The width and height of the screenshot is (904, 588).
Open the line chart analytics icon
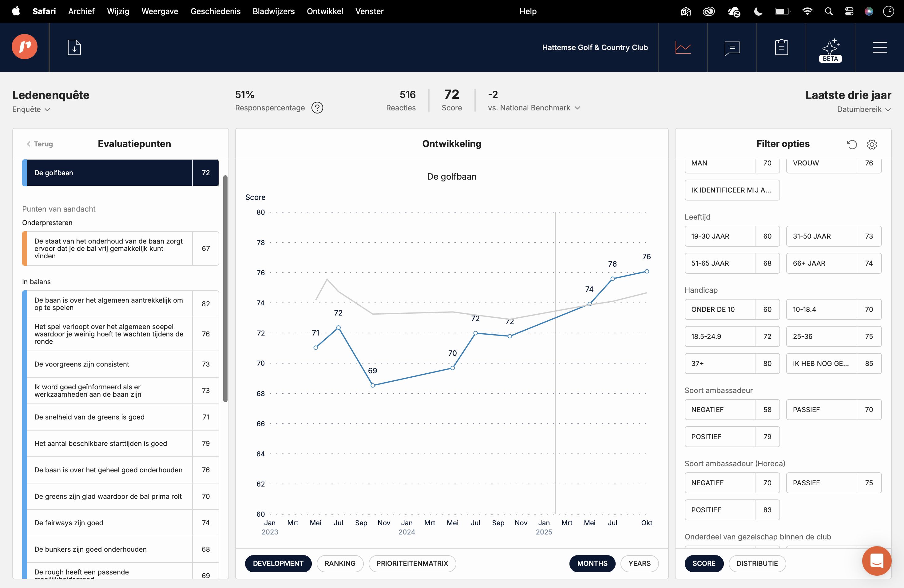[x=683, y=47]
